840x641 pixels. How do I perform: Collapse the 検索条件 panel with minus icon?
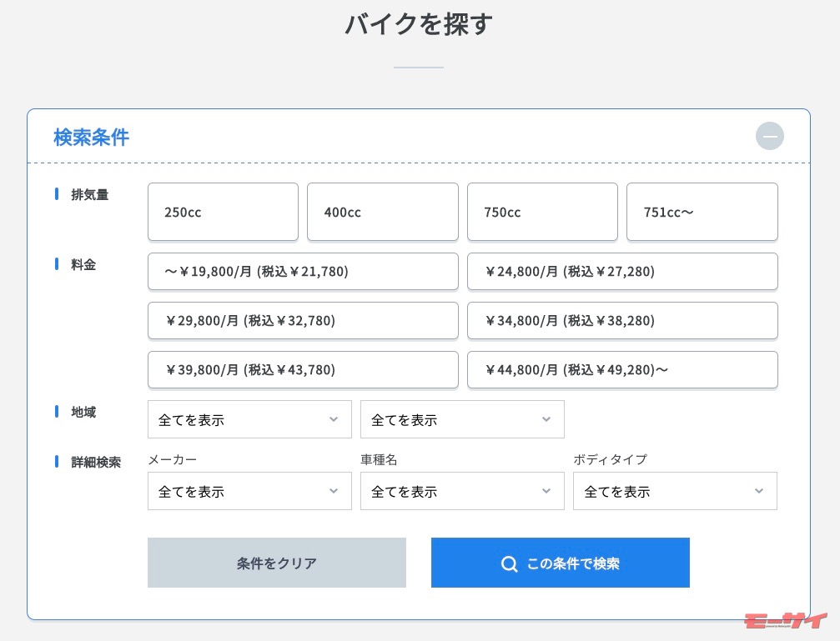[x=769, y=136]
